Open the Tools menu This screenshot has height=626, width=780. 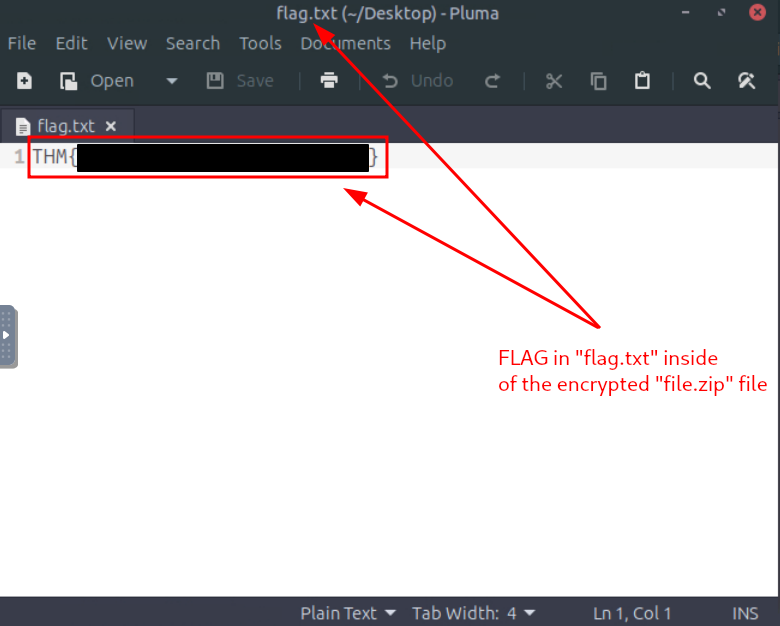pos(260,43)
